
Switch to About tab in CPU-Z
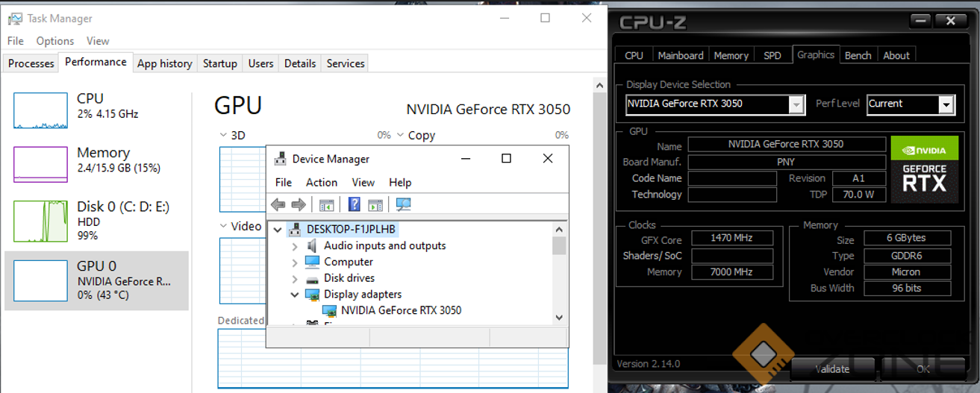pyautogui.click(x=896, y=55)
